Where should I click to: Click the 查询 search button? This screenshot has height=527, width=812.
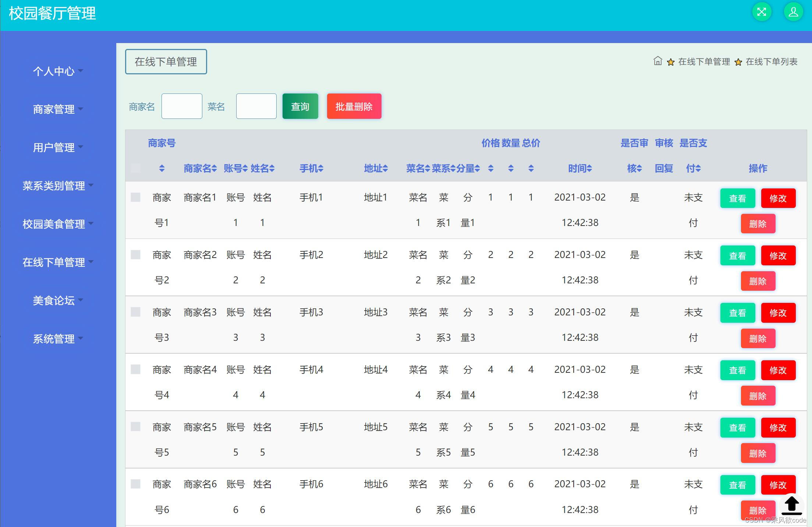tap(300, 106)
